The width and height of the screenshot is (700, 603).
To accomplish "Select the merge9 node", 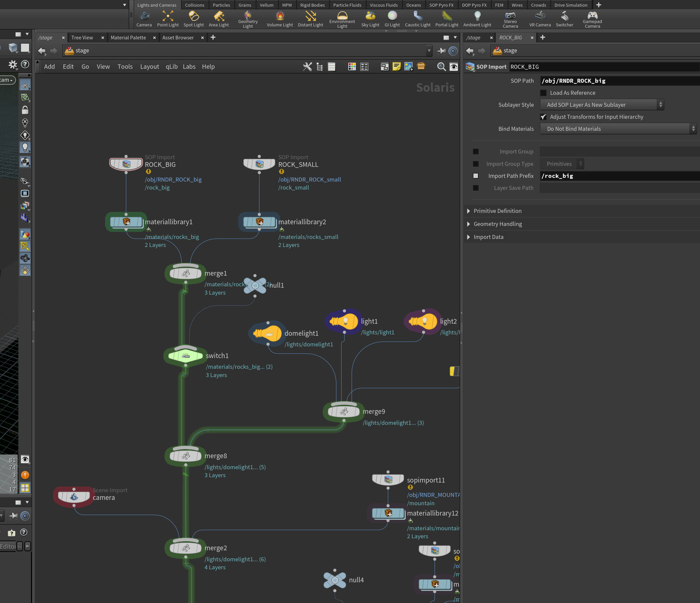I will click(x=344, y=411).
